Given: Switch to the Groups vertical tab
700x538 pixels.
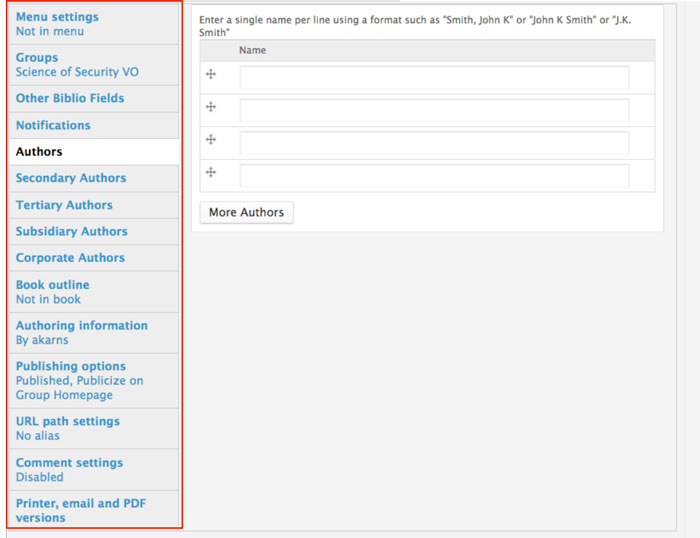Looking at the screenshot, I should [37, 58].
